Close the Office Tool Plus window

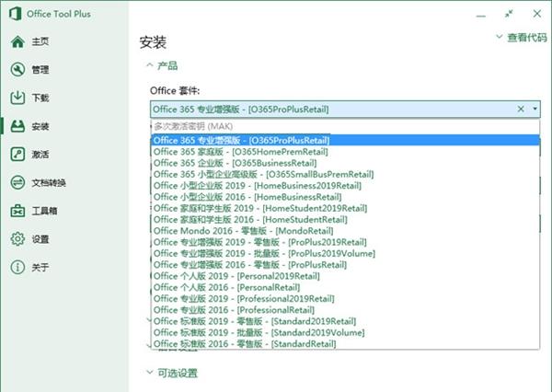pos(537,14)
